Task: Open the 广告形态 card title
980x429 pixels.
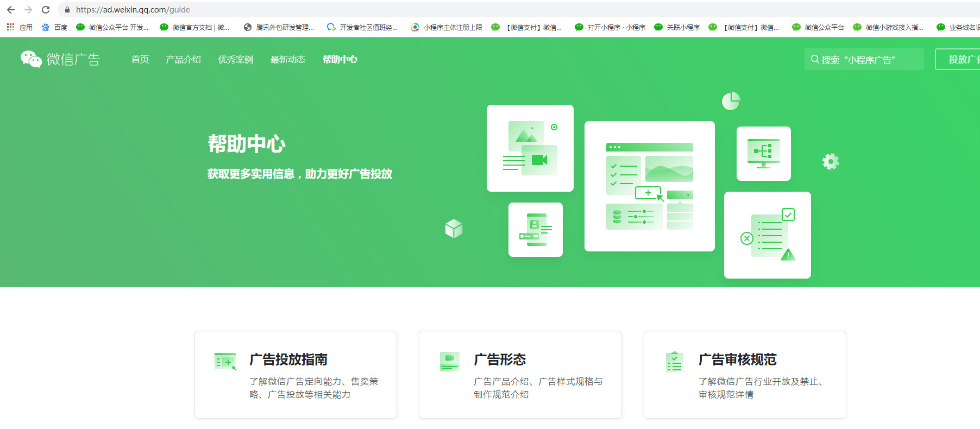Action: click(500, 359)
